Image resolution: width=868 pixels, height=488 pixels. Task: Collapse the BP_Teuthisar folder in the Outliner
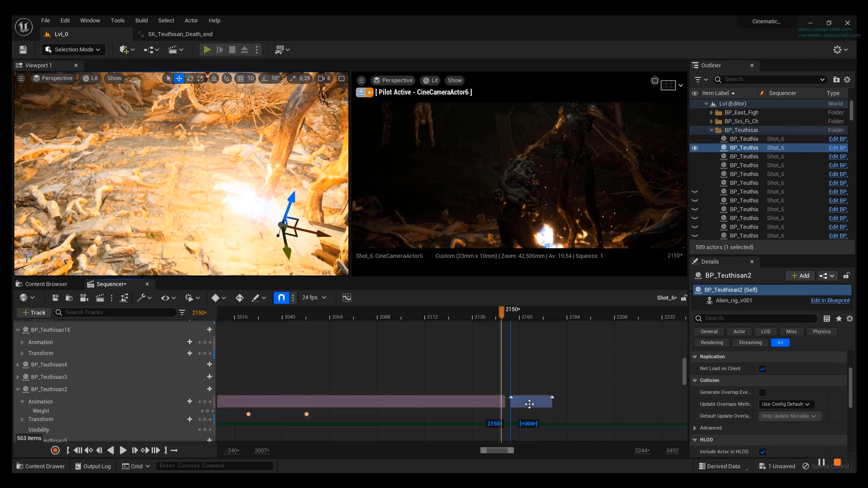click(x=710, y=130)
